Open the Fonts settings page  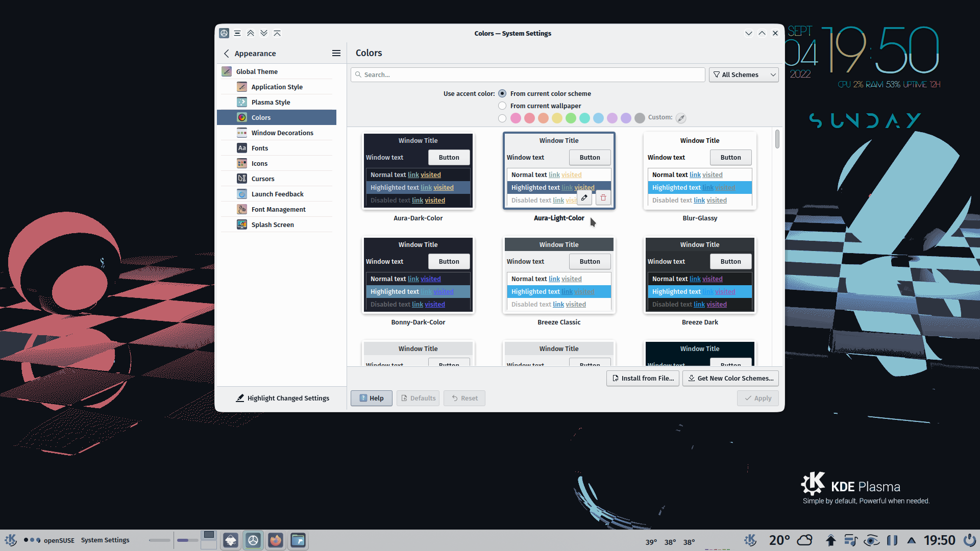(x=277, y=148)
